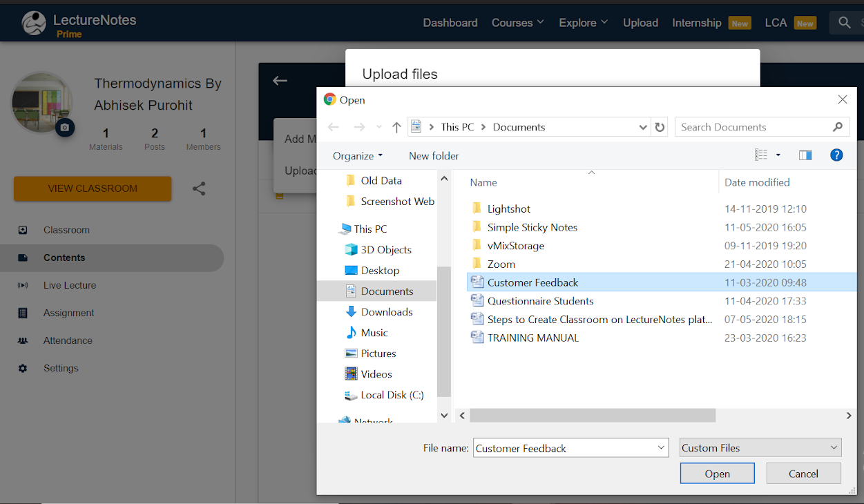Open Upload in the top navigation
The height and width of the screenshot is (504, 864).
tap(640, 23)
